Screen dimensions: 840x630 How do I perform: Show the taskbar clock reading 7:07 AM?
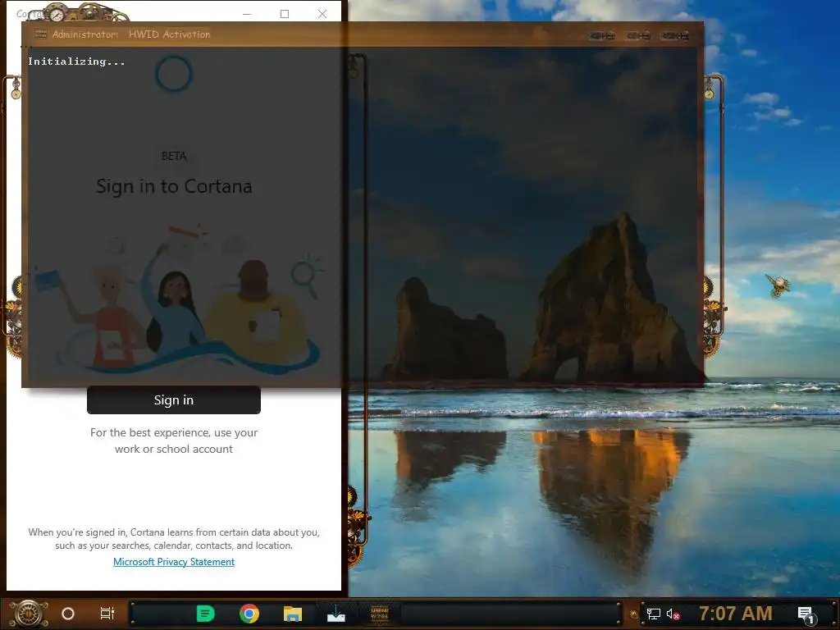pyautogui.click(x=736, y=614)
